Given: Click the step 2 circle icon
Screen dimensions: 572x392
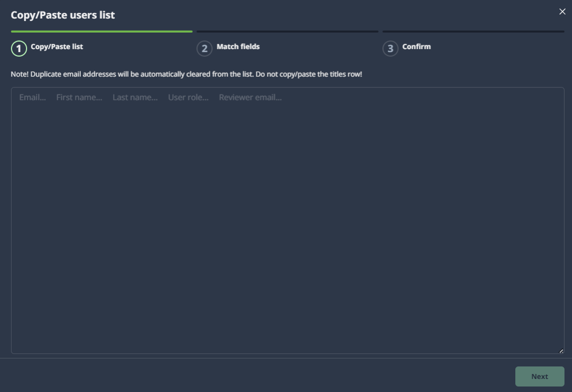Looking at the screenshot, I should [205, 49].
